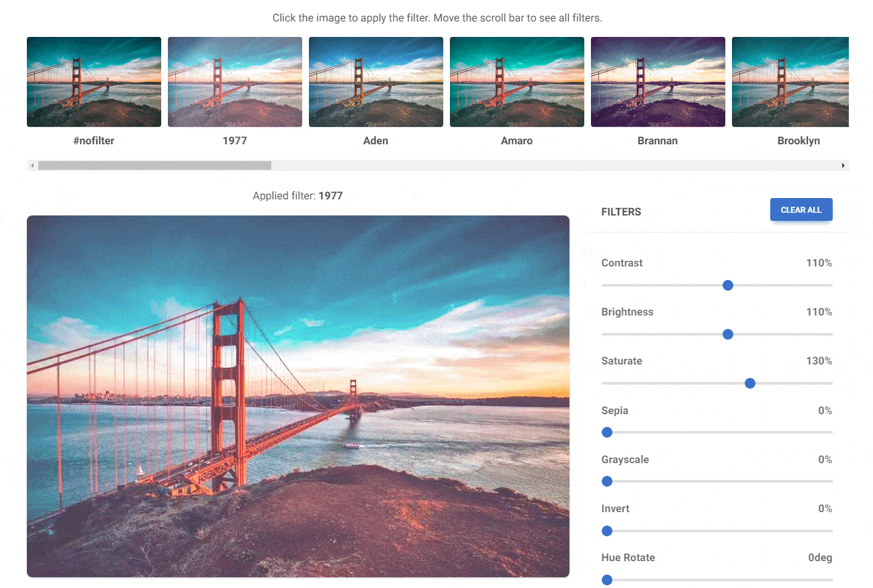The height and width of the screenshot is (588, 873).
Task: Click the horizontal scrollbar thumb
Action: click(x=154, y=165)
